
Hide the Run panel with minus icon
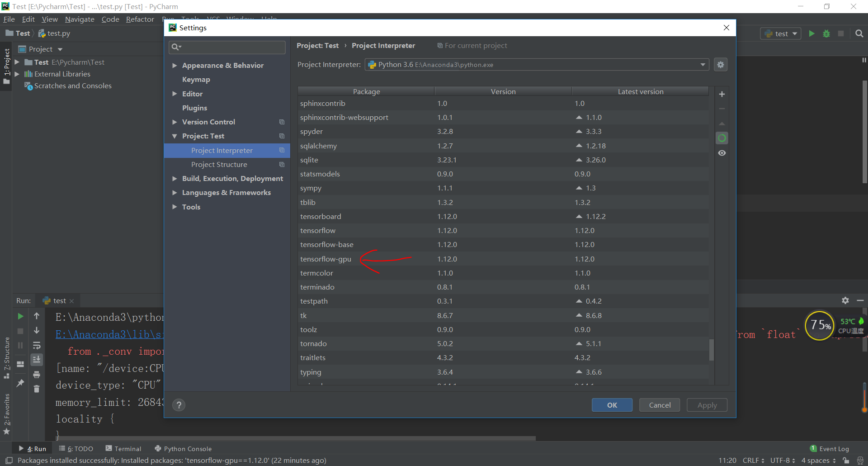tap(860, 300)
